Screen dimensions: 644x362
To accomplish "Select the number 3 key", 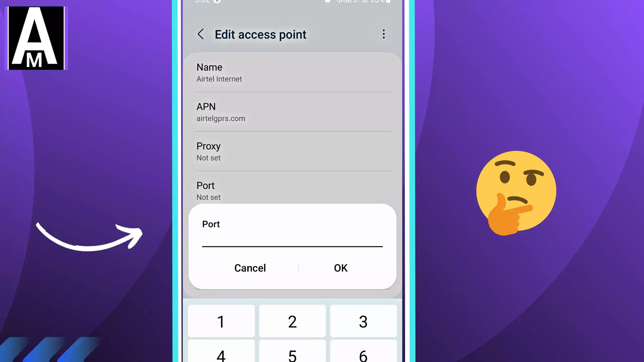I will point(363,321).
